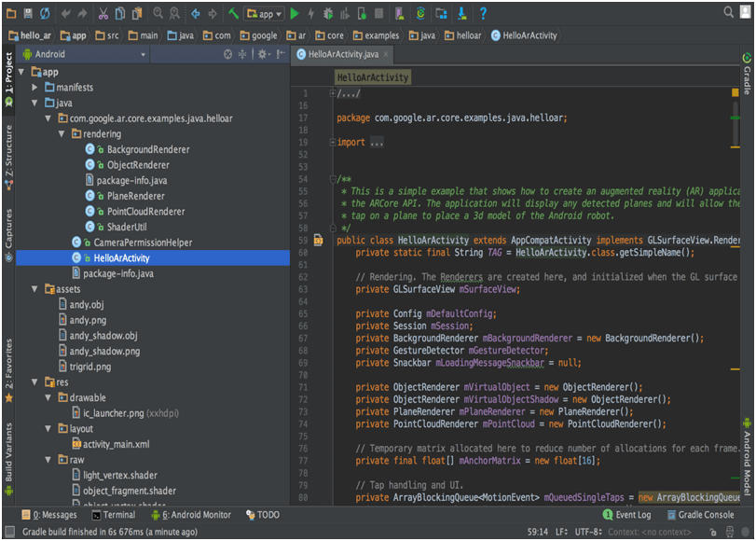
Task: Open the TODO bottom tab
Action: pyautogui.click(x=263, y=515)
